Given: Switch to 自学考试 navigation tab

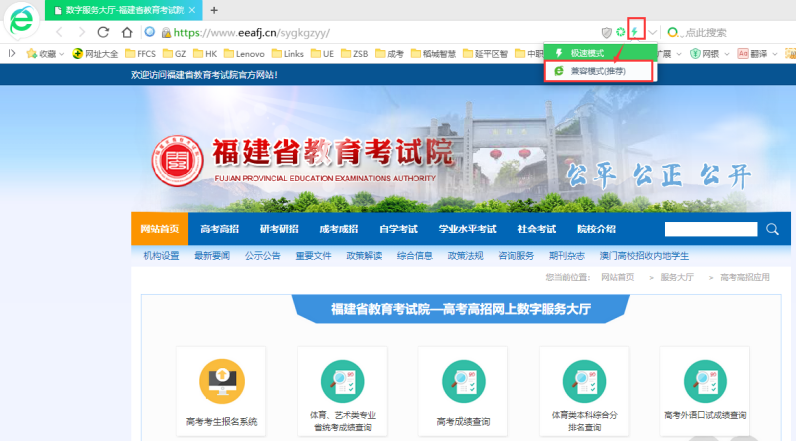Looking at the screenshot, I should click(398, 229).
